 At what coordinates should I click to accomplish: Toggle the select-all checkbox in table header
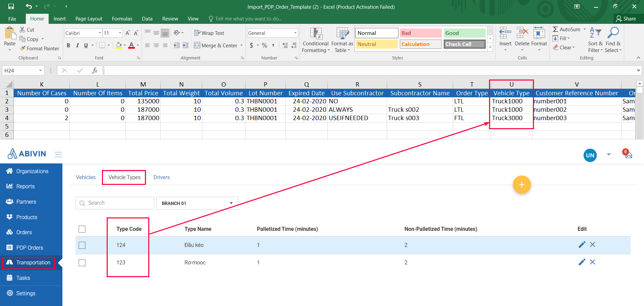[x=82, y=229]
